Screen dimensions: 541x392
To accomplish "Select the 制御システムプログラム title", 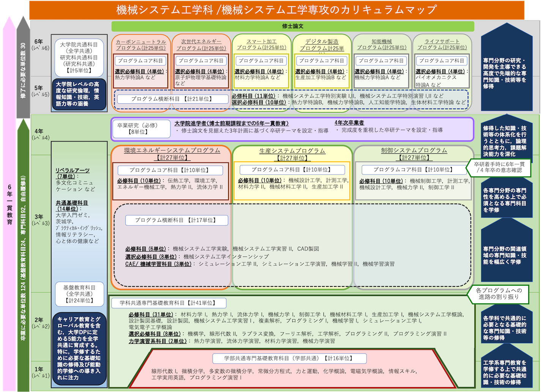I will click(x=414, y=154).
